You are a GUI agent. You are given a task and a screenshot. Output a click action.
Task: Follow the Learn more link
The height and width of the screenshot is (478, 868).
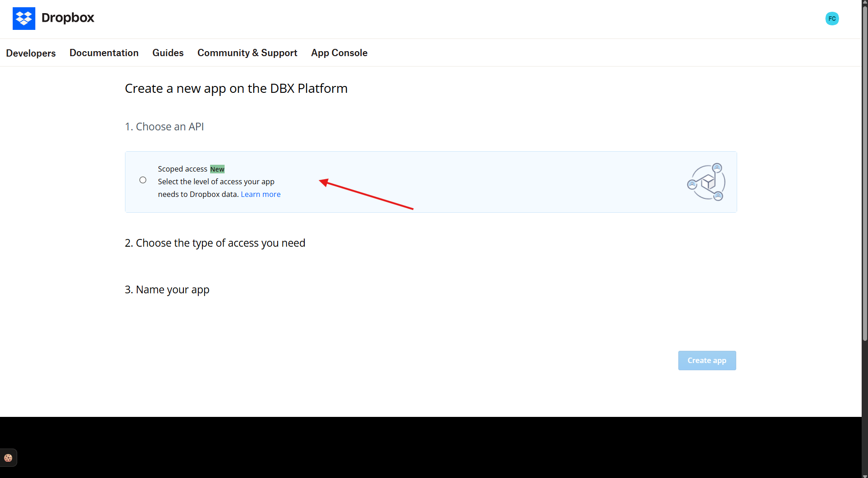(x=260, y=194)
